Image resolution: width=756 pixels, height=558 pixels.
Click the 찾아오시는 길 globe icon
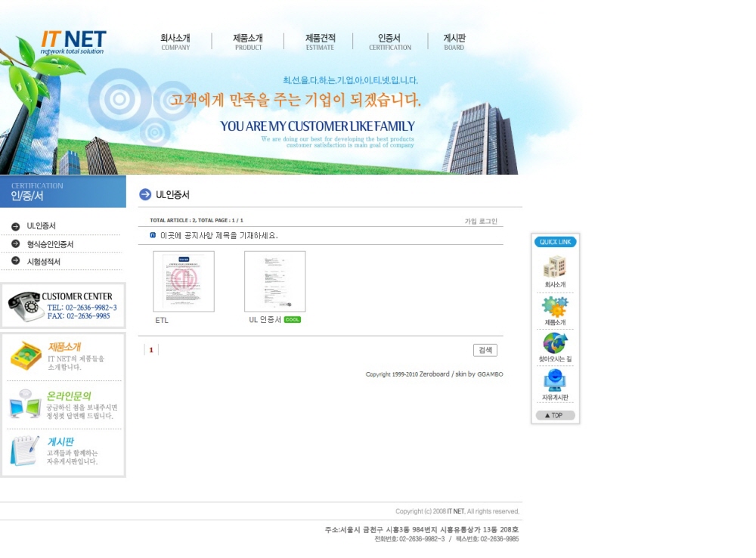pyautogui.click(x=555, y=343)
